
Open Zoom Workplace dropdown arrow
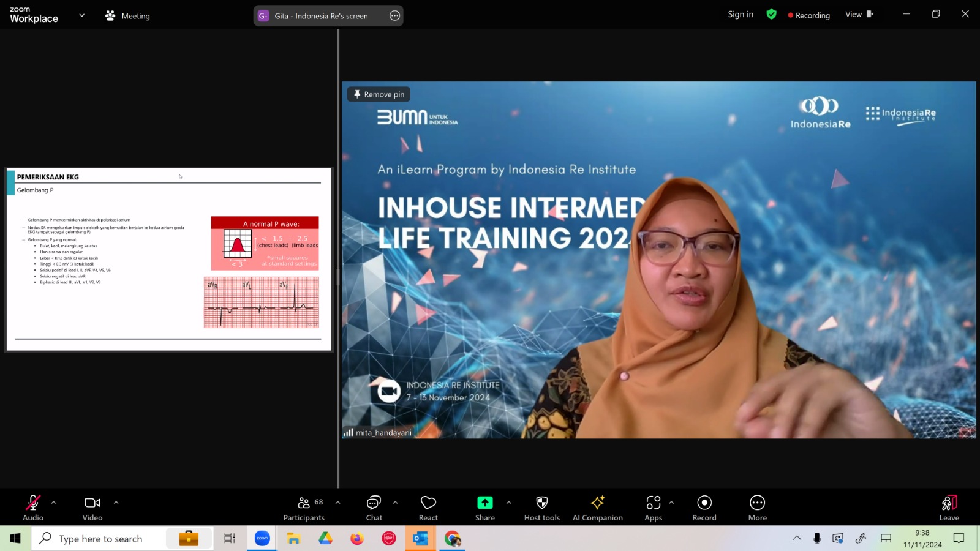[82, 15]
